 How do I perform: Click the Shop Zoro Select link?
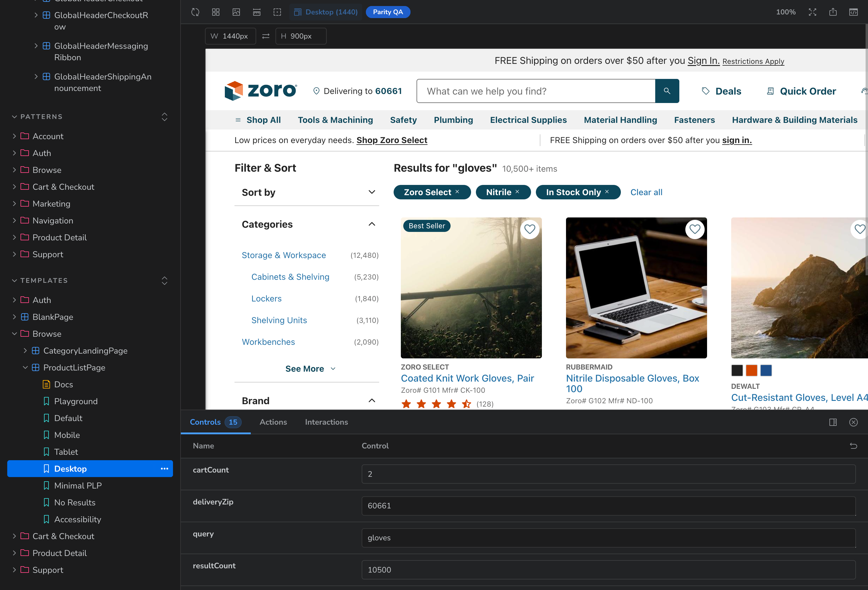[392, 140]
